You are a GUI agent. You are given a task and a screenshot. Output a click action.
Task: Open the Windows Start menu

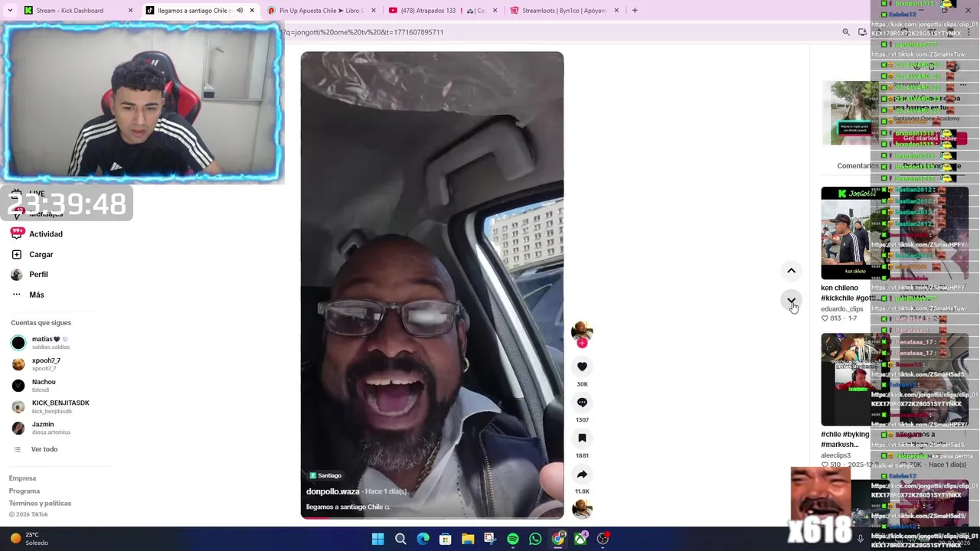(x=377, y=540)
